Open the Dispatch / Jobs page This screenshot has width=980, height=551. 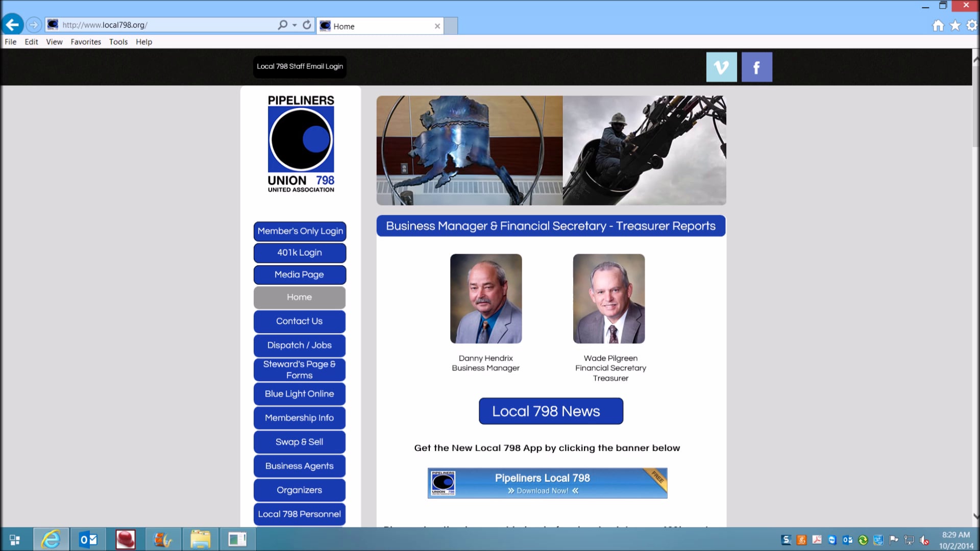pyautogui.click(x=299, y=345)
